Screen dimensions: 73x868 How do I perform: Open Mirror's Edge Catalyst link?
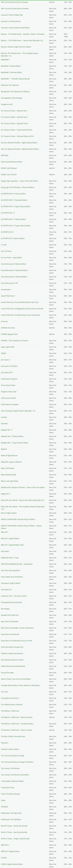(9, 513)
